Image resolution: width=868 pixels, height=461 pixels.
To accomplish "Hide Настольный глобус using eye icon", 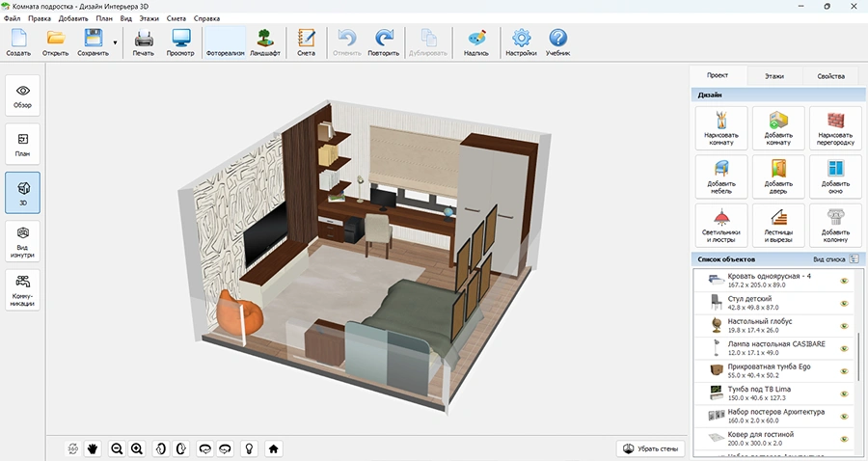I will click(843, 327).
